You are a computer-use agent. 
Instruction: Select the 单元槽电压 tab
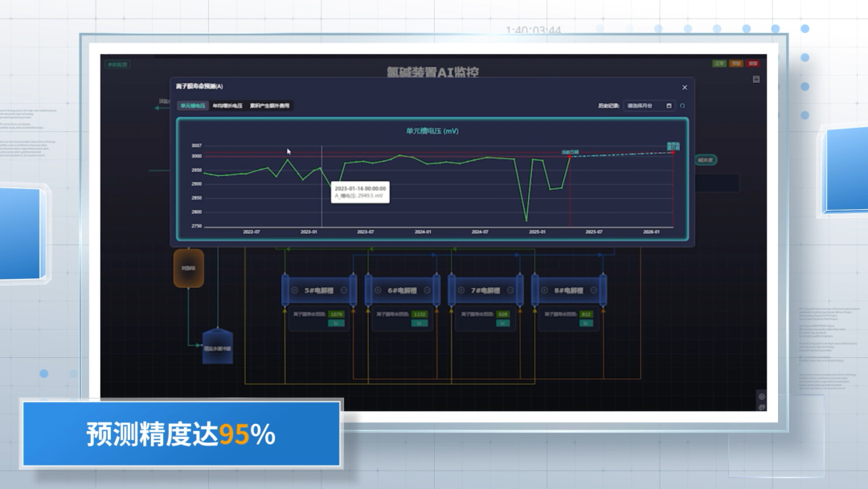click(x=193, y=105)
